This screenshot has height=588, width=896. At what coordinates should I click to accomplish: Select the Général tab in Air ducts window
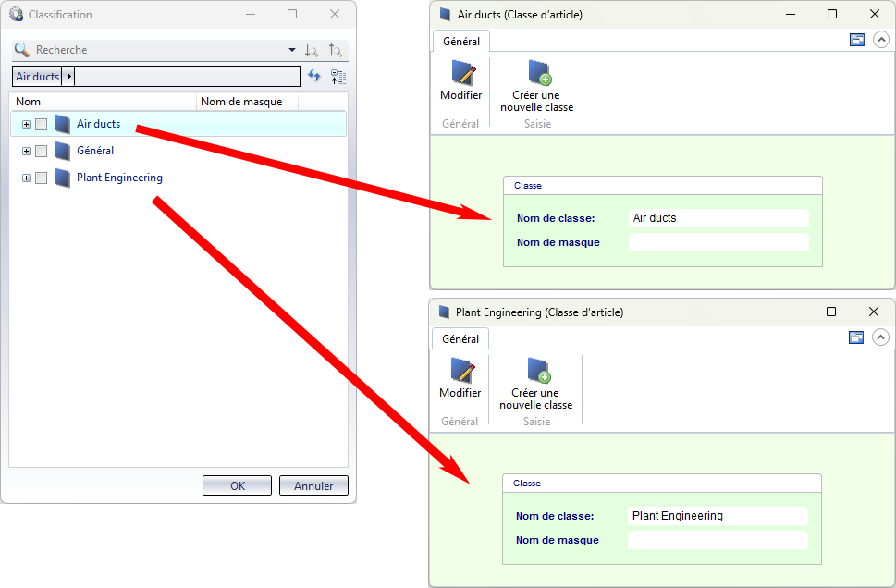click(x=461, y=42)
